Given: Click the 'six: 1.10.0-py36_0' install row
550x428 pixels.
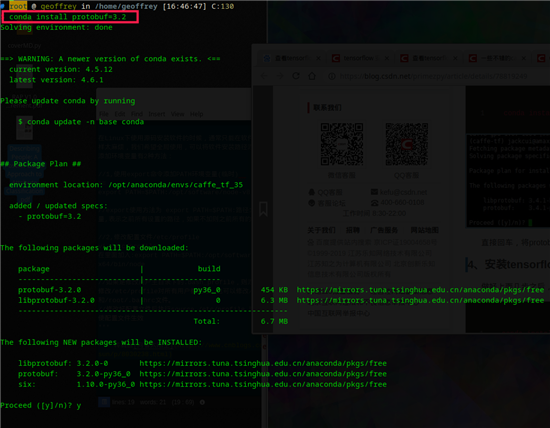Looking at the screenshot, I should (202, 384).
